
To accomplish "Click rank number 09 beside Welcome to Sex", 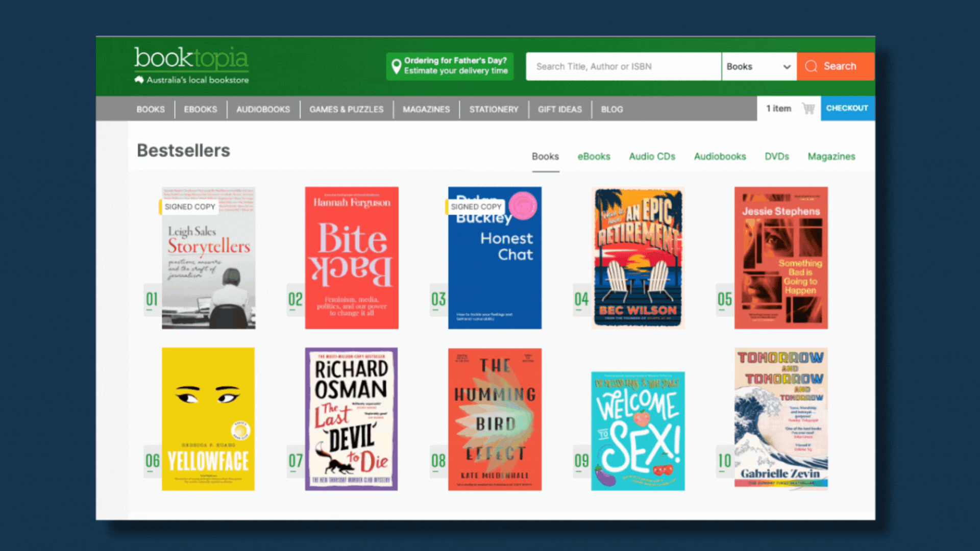I will [581, 461].
